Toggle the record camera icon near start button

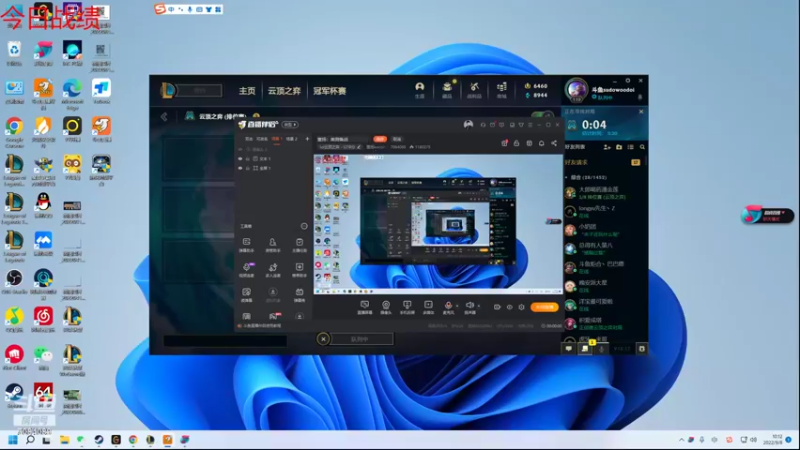pyautogui.click(x=497, y=307)
